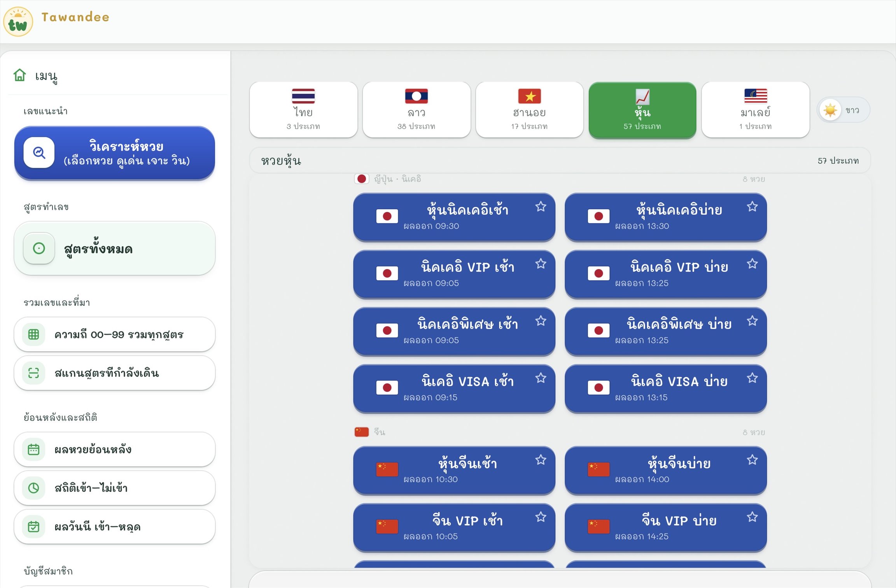Switch to the ไทย tab
The height and width of the screenshot is (588, 896).
click(x=303, y=110)
